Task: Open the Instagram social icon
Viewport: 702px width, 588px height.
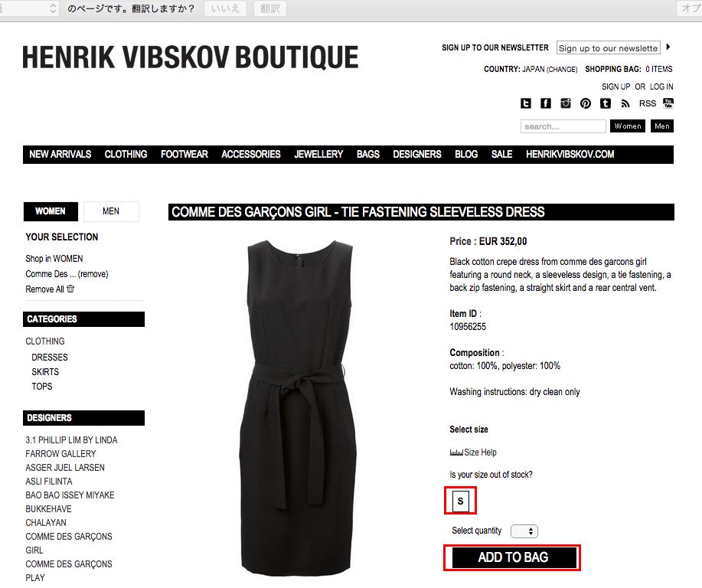Action: click(566, 103)
